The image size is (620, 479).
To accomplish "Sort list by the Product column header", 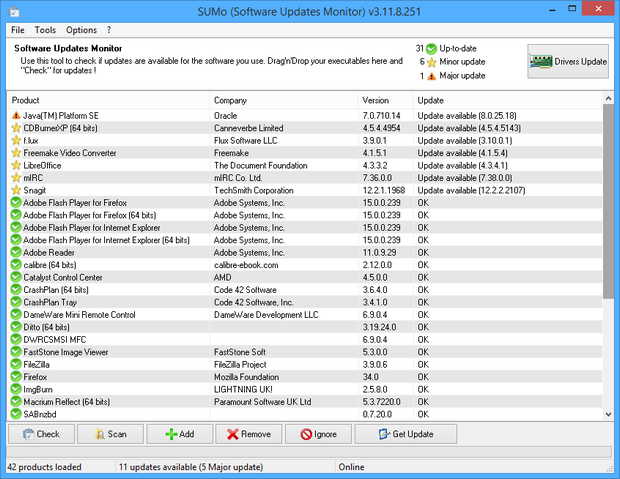I will click(108, 100).
